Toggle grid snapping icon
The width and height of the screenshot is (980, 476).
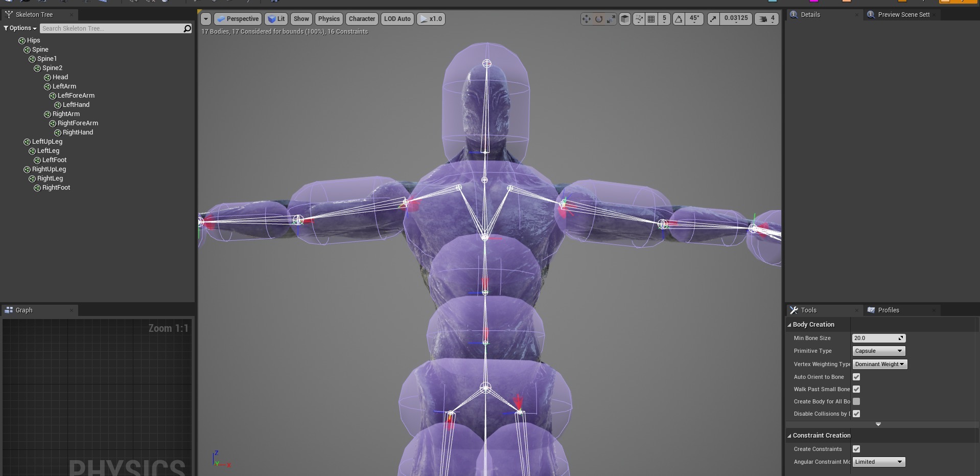click(651, 19)
